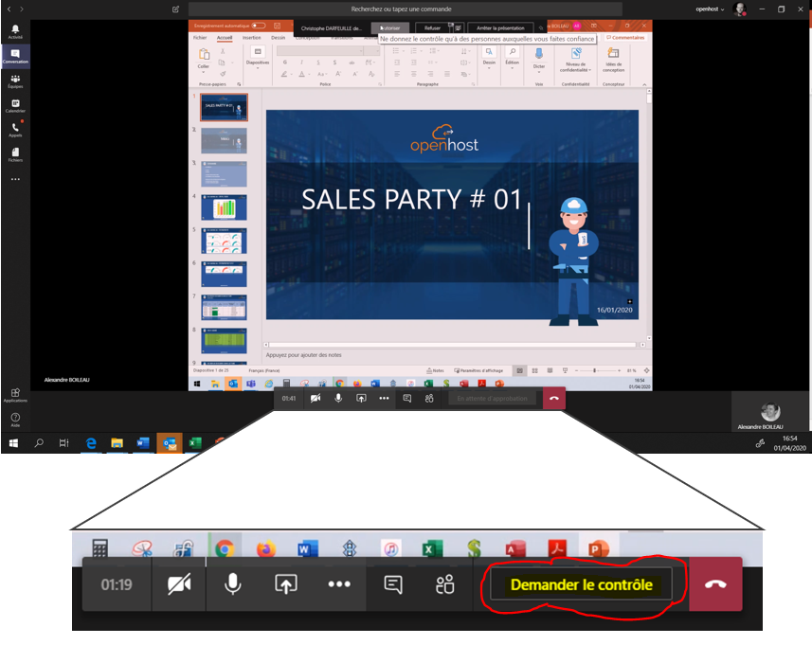Select slide 4 thumbnail with bar chart
Image resolution: width=812 pixels, height=645 pixels.
tap(224, 206)
